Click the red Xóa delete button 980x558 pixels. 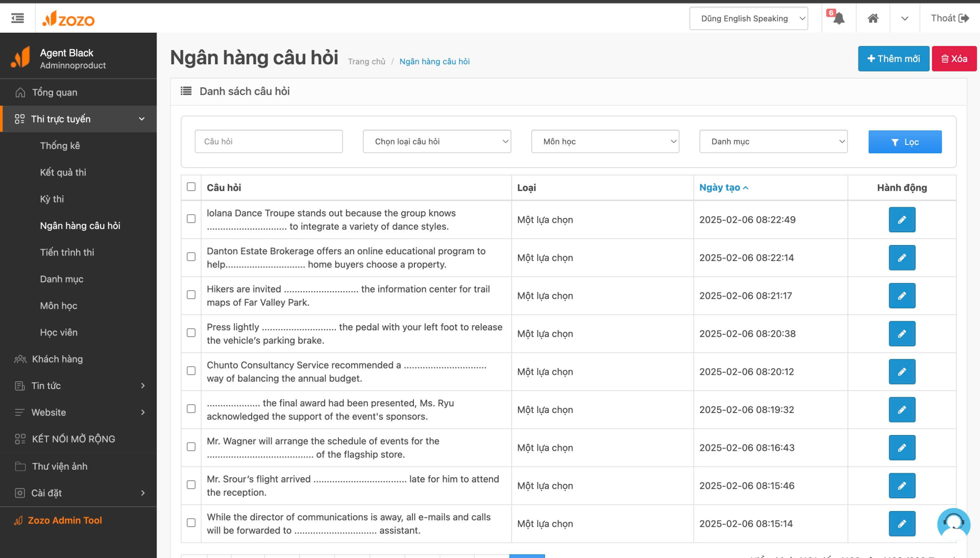click(x=954, y=59)
